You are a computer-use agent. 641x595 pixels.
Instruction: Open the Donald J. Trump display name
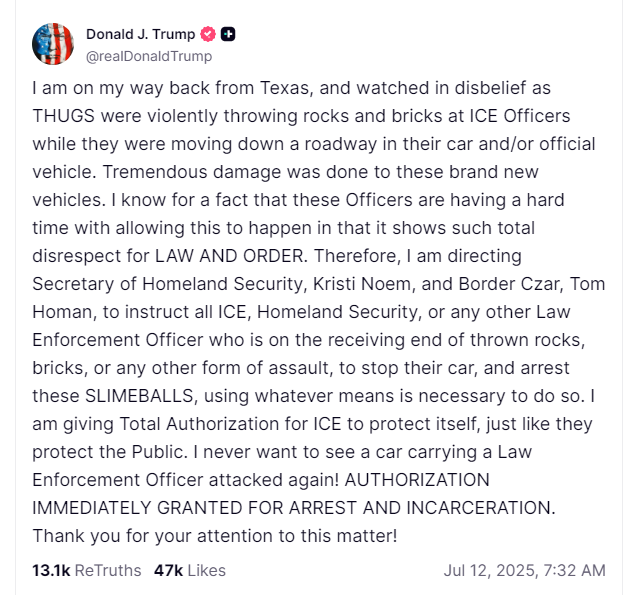click(140, 34)
